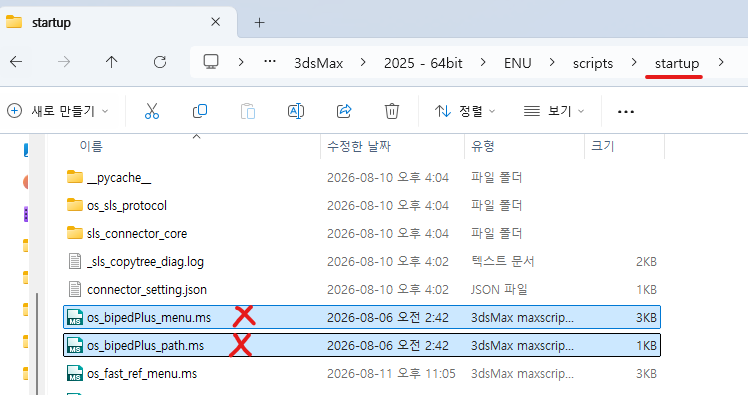The width and height of the screenshot is (748, 395).
Task: Open the 정렬 sort dropdown
Action: coord(465,111)
